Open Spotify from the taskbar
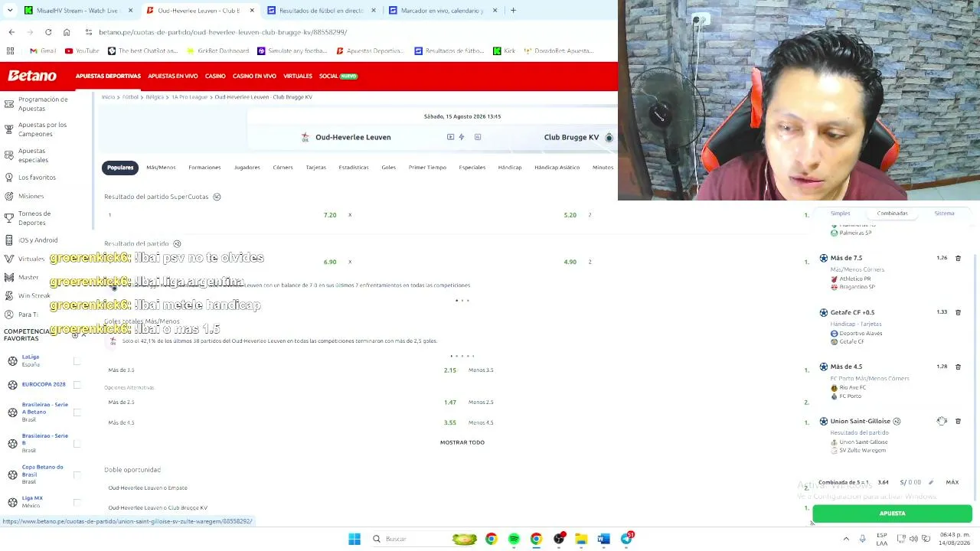 click(514, 539)
